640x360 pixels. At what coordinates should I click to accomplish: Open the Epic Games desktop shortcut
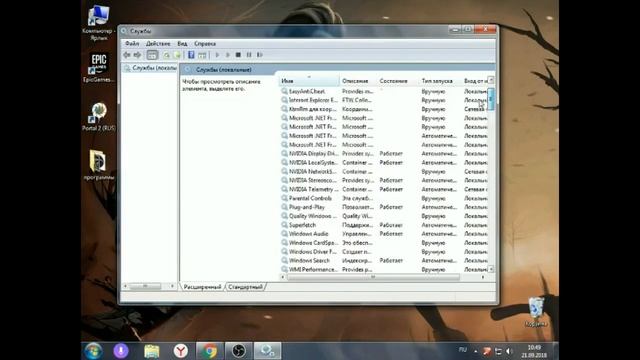[x=98, y=67]
